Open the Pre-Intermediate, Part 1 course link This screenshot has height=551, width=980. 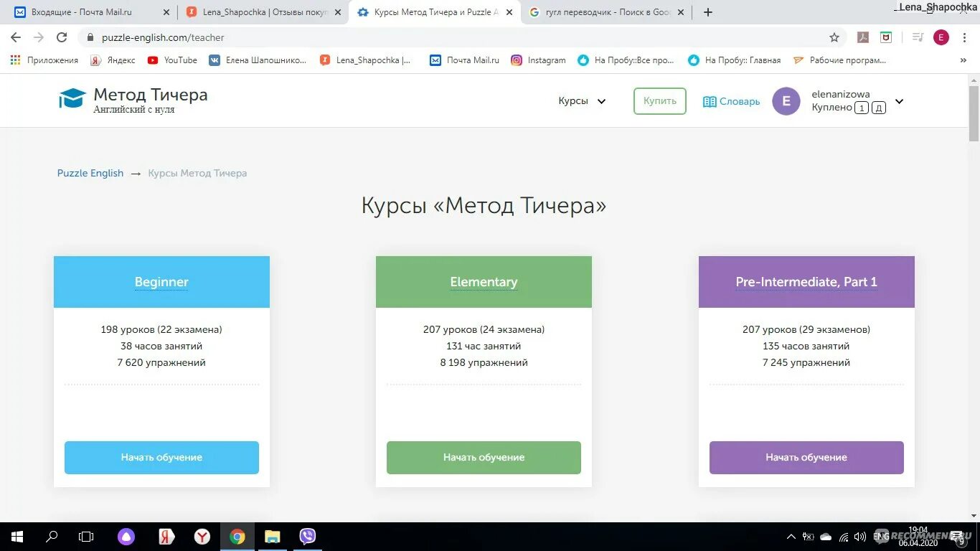tap(806, 282)
